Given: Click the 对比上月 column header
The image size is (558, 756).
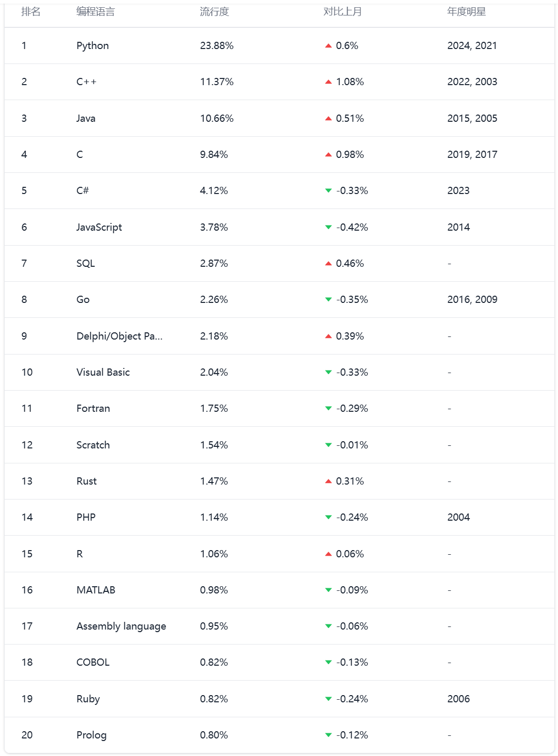Looking at the screenshot, I should pyautogui.click(x=342, y=12).
